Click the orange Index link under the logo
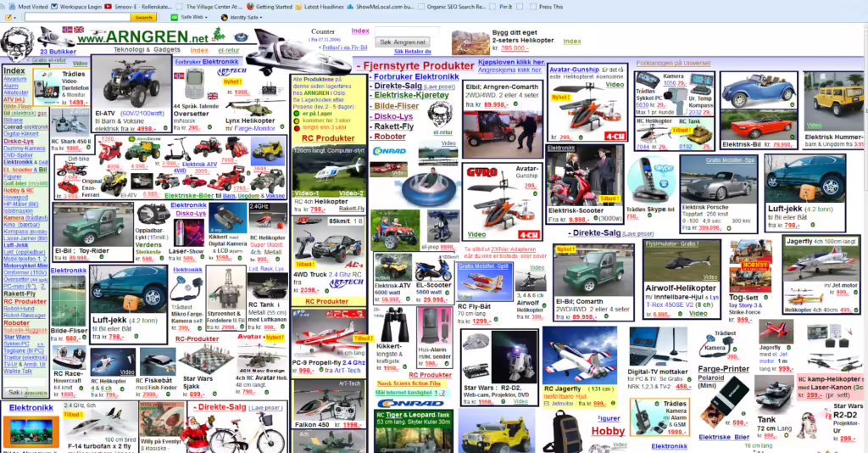The image size is (868, 453). 199,50
